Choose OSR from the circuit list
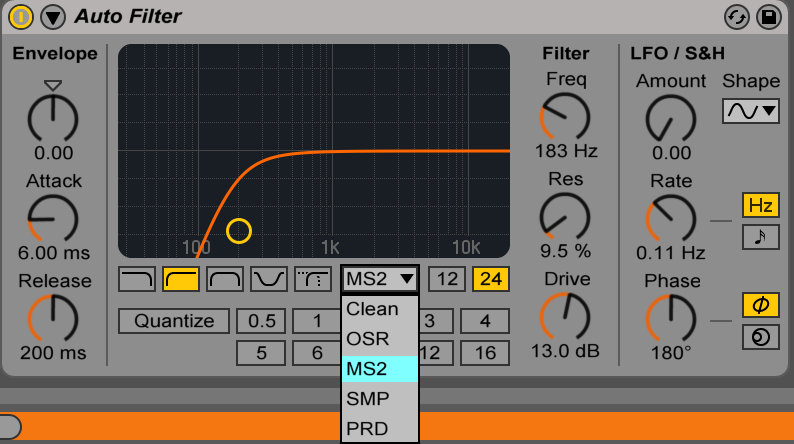The height and width of the screenshot is (444, 794). [380, 339]
